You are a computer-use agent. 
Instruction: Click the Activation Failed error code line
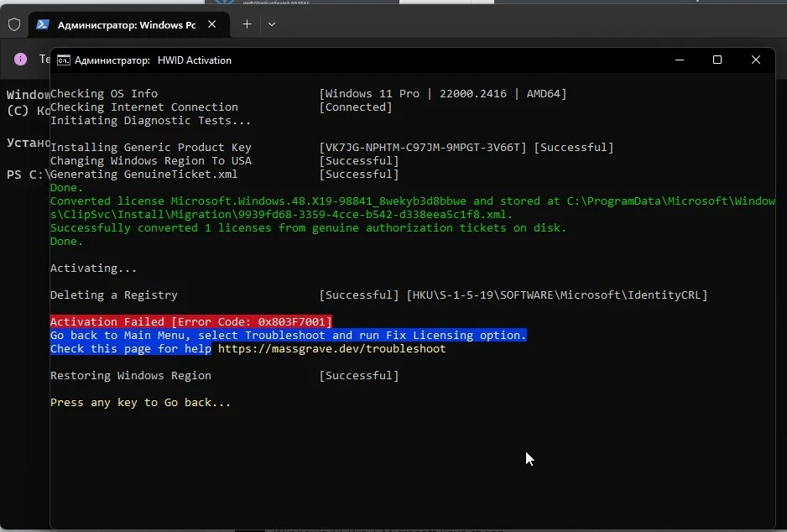click(x=191, y=321)
